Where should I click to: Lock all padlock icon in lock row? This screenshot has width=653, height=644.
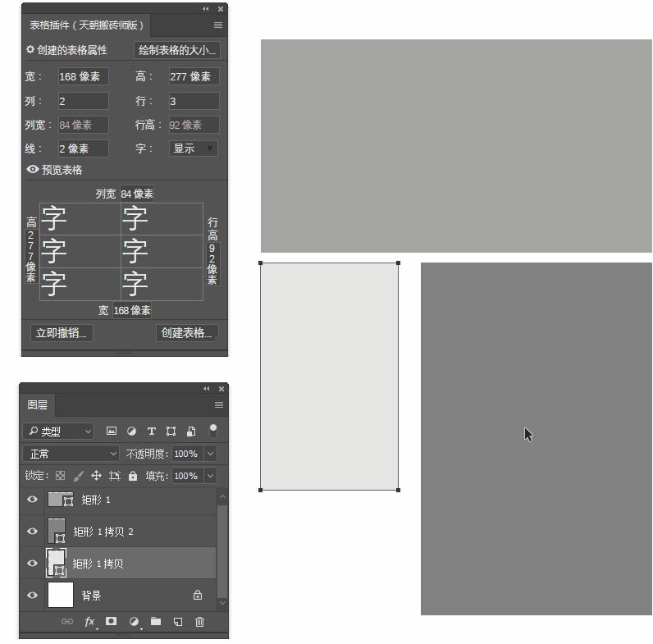(133, 476)
